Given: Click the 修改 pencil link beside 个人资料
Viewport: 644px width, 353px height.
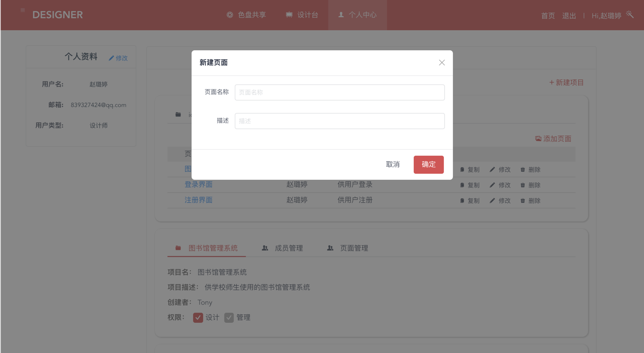Looking at the screenshot, I should pos(118,58).
